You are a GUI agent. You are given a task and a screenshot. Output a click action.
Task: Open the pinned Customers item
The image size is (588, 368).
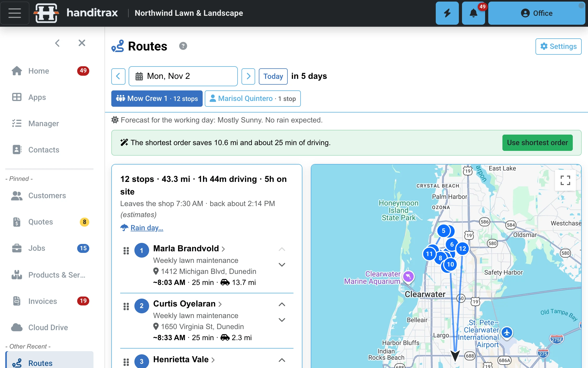coord(49,196)
